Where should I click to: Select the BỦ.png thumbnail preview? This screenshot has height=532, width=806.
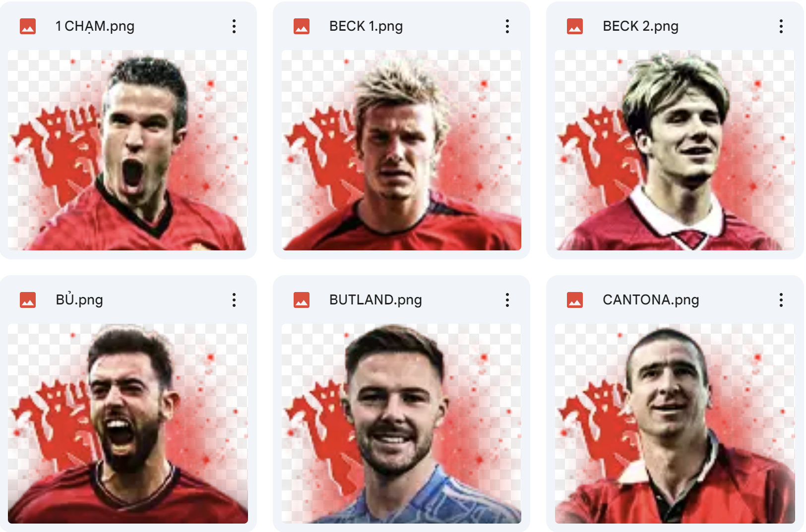click(x=128, y=423)
